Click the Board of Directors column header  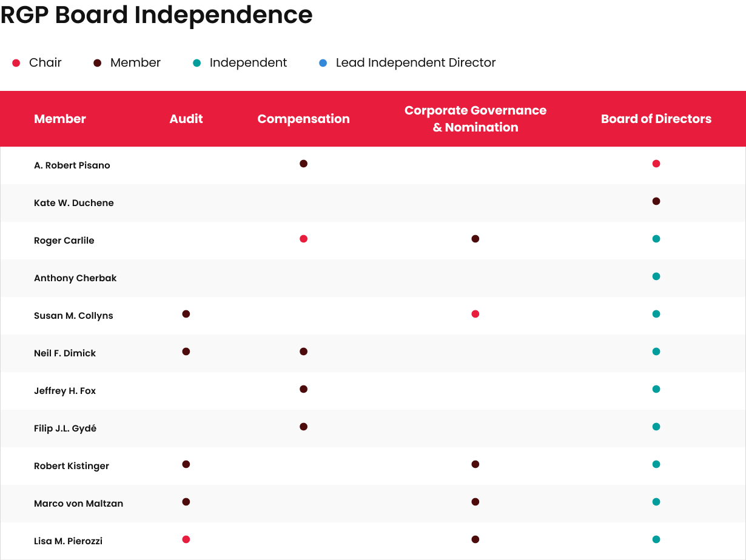[x=656, y=119]
